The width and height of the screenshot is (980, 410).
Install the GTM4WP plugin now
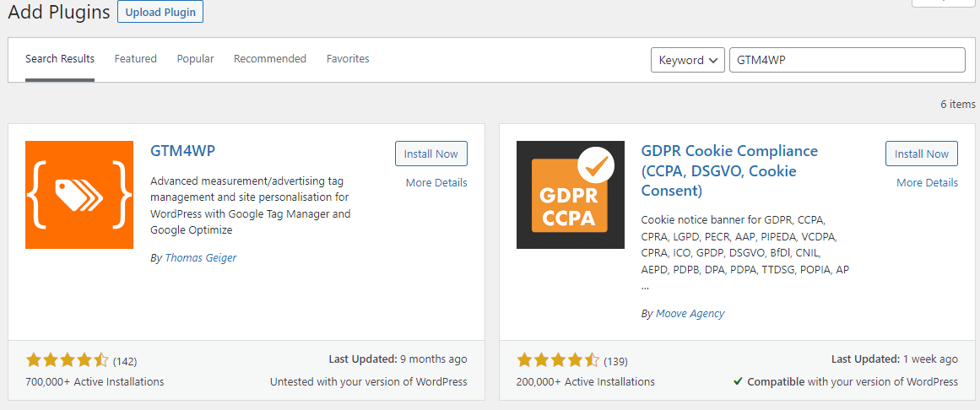[x=431, y=154]
